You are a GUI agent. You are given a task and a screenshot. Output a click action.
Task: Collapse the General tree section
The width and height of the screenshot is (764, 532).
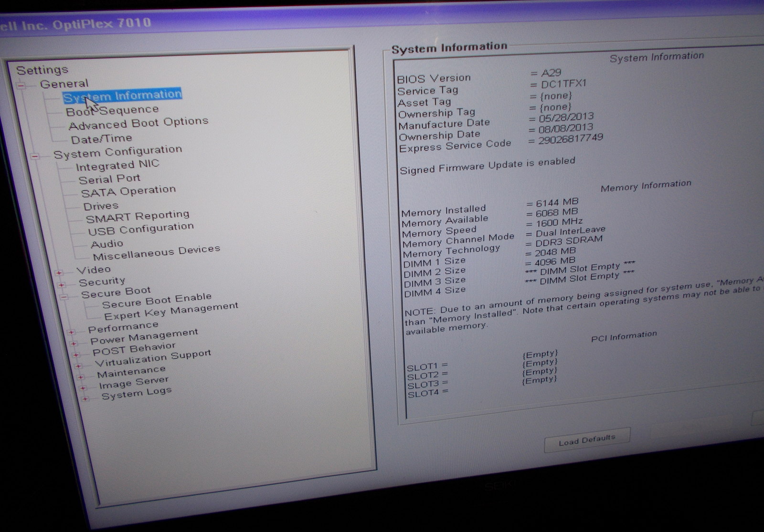(21, 86)
